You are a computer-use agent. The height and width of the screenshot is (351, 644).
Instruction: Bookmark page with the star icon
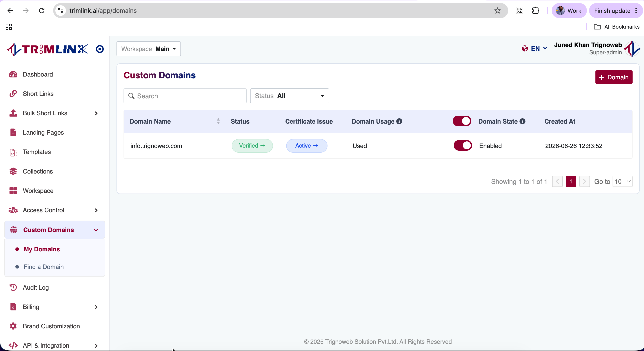coord(497,11)
